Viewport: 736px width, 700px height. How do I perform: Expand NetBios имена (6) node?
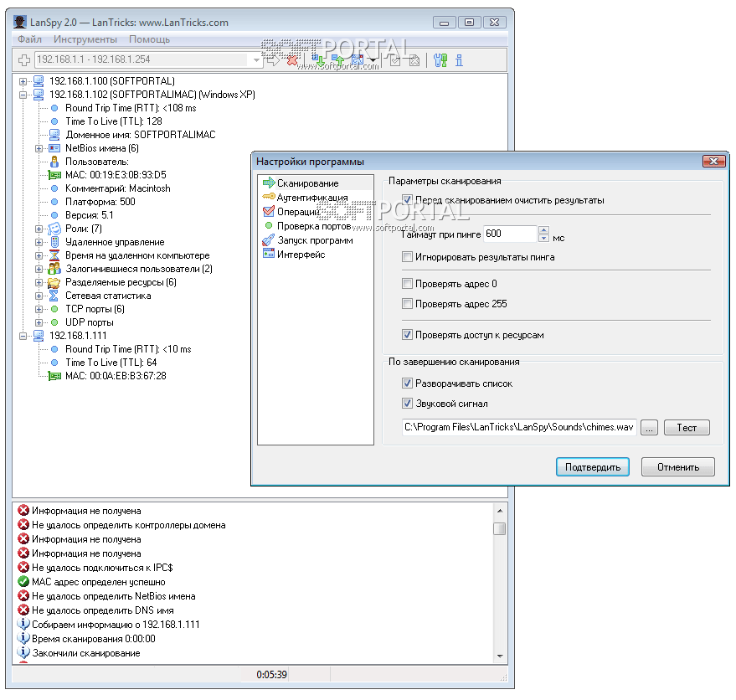coord(39,148)
